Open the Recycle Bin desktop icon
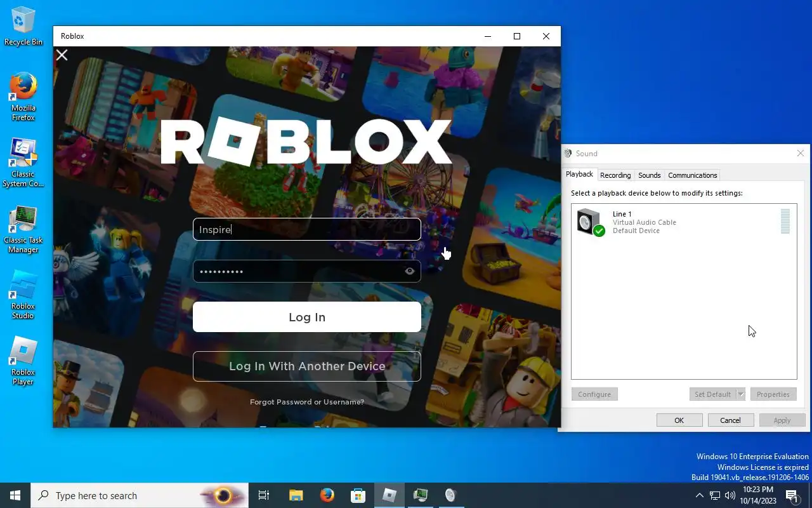The width and height of the screenshot is (812, 508). pos(23,27)
